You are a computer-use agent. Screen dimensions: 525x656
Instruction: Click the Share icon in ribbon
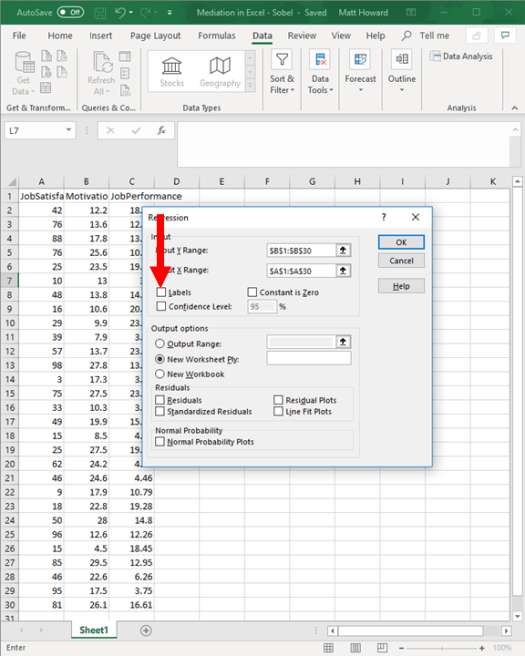[x=476, y=36]
